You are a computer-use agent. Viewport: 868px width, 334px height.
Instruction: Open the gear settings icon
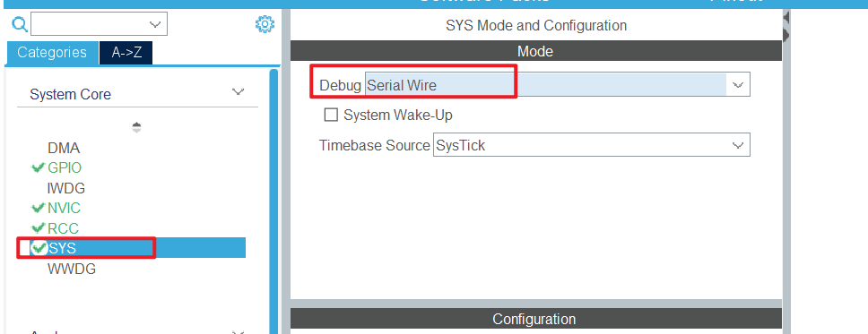click(265, 24)
